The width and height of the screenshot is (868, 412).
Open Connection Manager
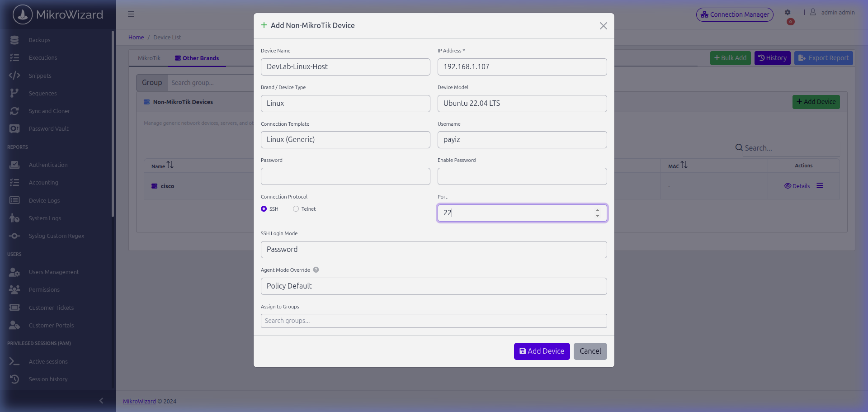(735, 14)
